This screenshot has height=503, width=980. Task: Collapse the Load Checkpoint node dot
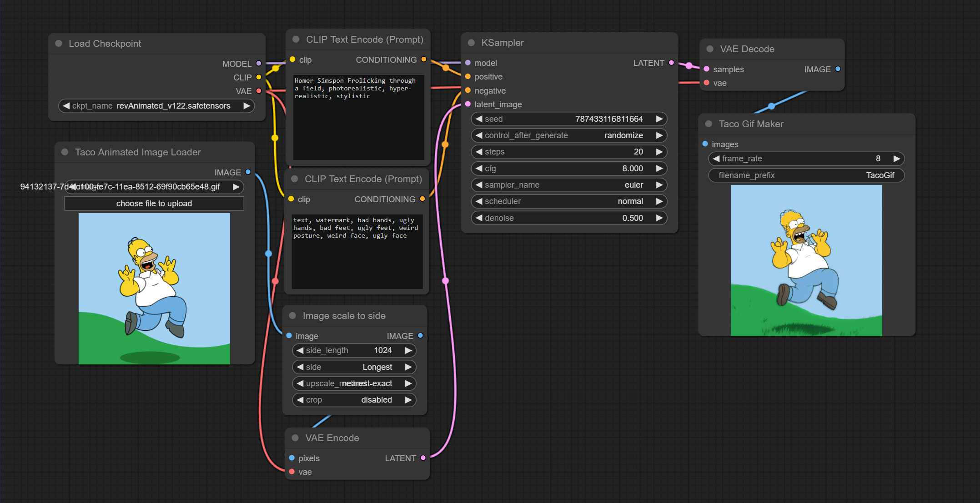pos(59,44)
